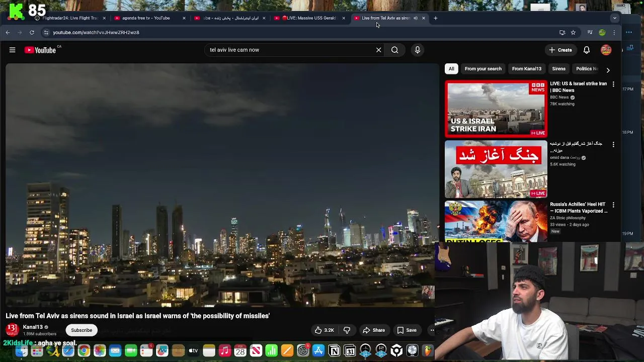The image size is (644, 362).
Task: Open options for Russia's Achilles' Heel video
Action: coord(613,205)
